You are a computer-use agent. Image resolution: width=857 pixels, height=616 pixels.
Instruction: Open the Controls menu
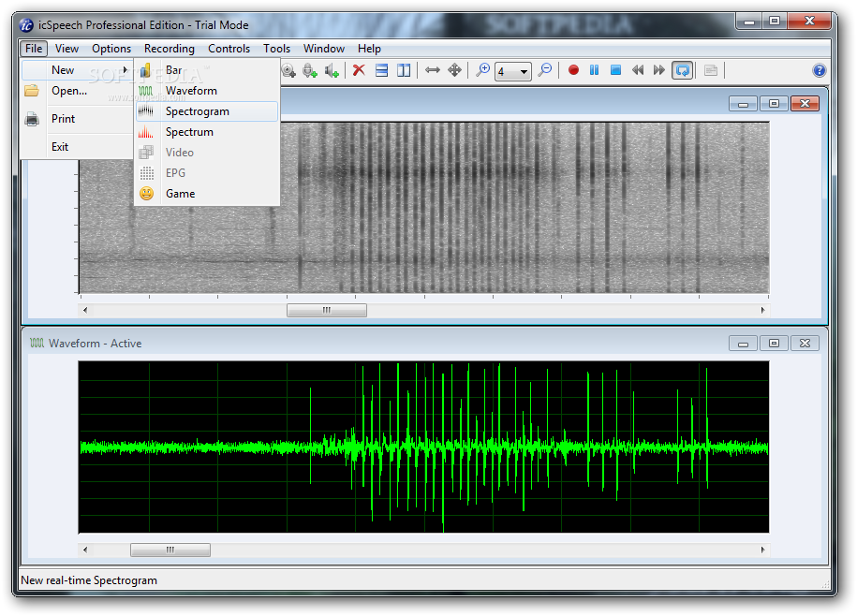click(x=229, y=49)
